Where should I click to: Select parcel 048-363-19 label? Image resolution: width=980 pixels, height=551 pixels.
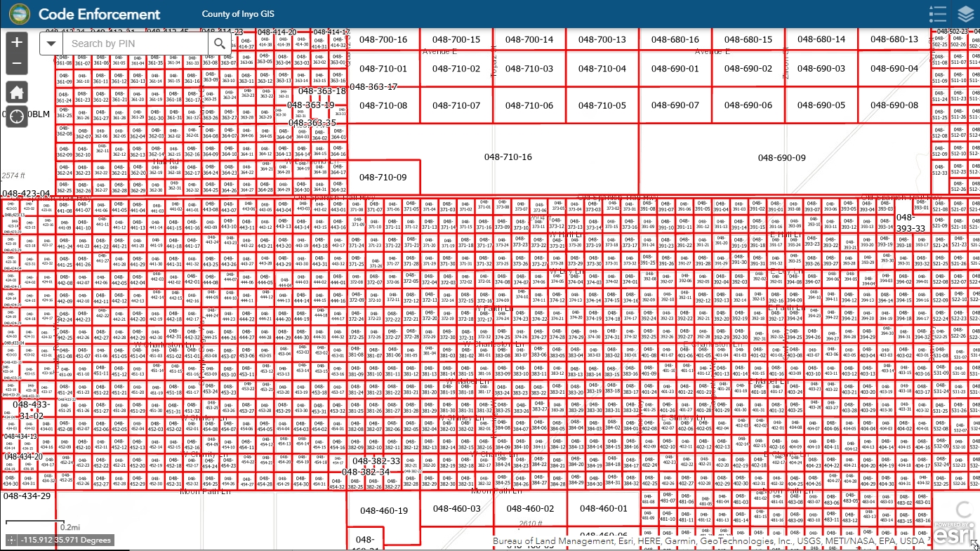point(311,105)
